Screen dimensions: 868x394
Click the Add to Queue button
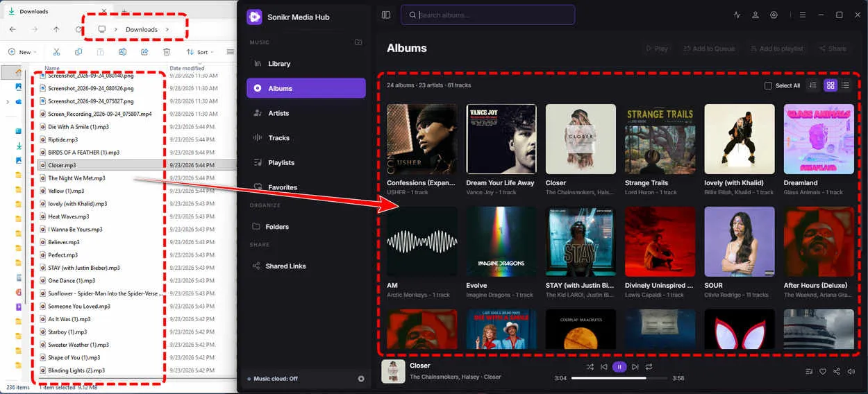coord(709,49)
